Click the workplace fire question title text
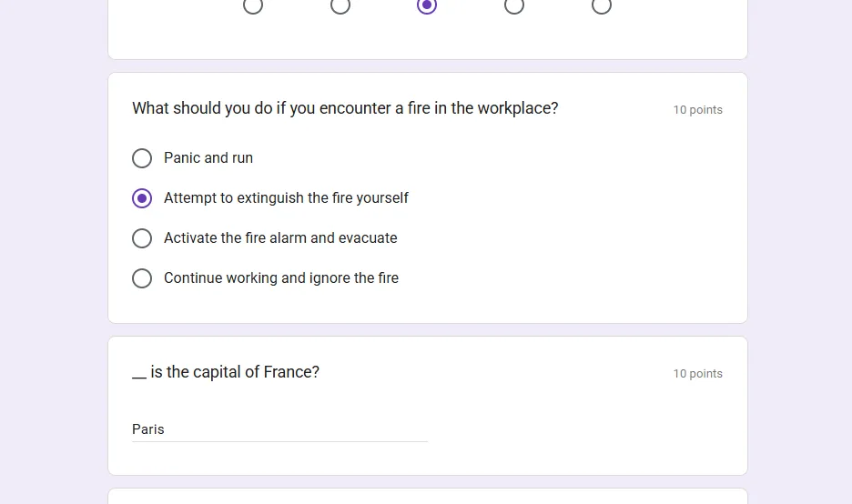852x504 pixels. coord(345,108)
